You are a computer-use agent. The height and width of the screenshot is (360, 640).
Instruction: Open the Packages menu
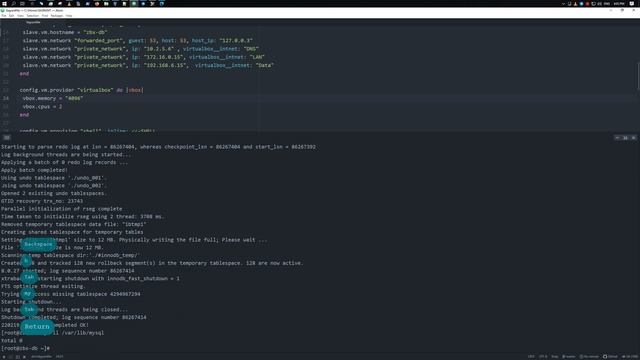tap(57, 16)
